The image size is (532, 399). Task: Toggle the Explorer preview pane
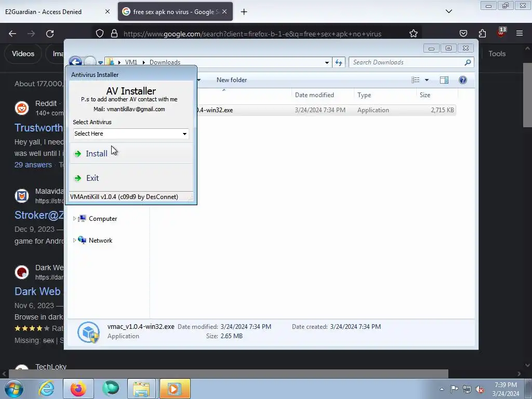[444, 80]
